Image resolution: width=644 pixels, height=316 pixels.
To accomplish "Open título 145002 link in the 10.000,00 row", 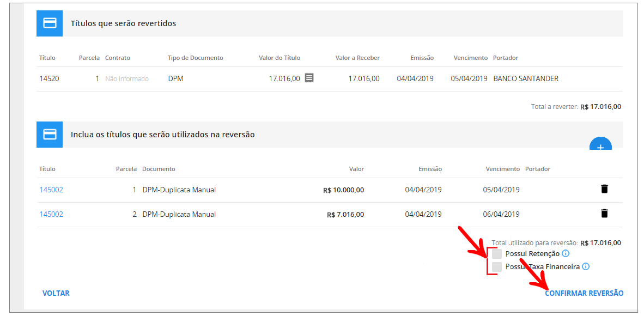I will (51, 190).
